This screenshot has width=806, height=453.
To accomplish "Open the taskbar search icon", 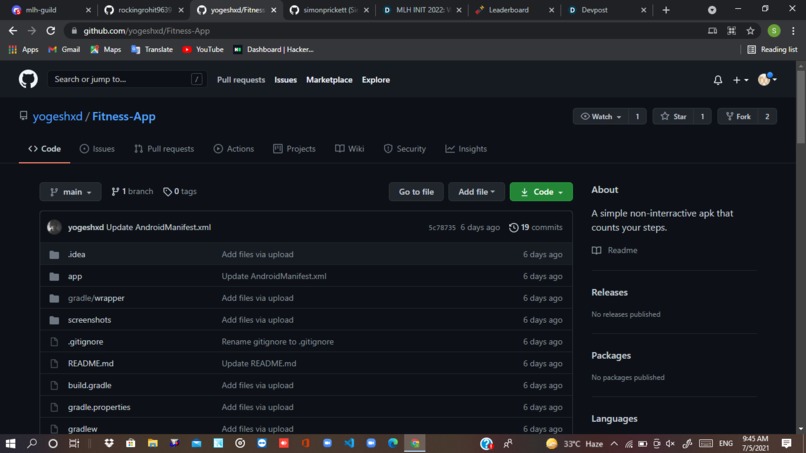I will point(32,443).
